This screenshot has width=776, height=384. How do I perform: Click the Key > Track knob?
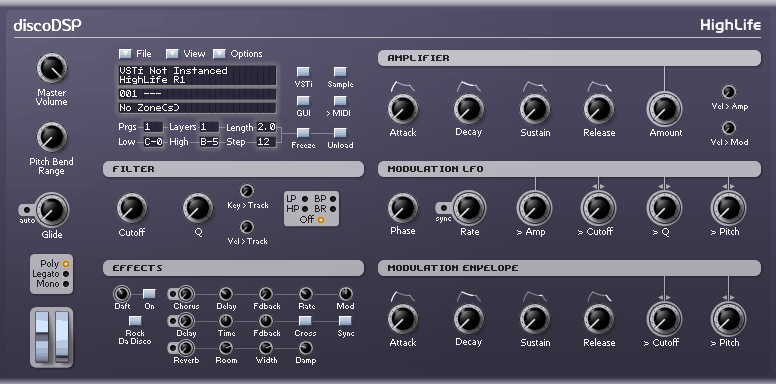click(x=246, y=191)
